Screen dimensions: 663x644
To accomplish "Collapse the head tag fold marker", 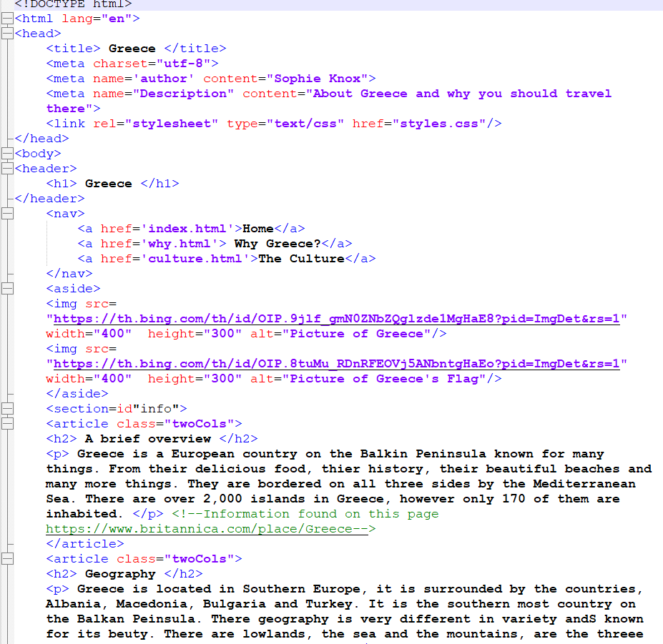I will 8,34.
